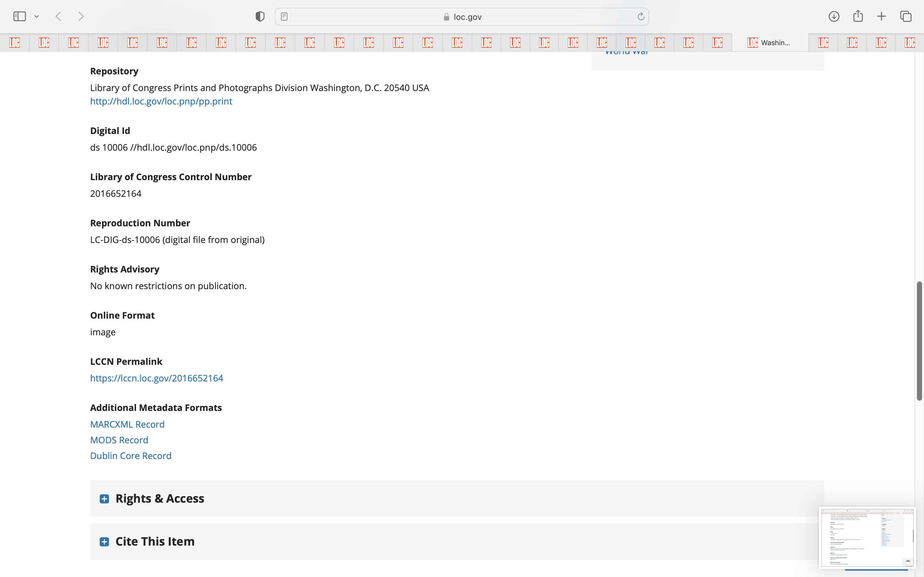Click the privacy shield icon
Image resolution: width=924 pixels, height=577 pixels.
pos(260,16)
